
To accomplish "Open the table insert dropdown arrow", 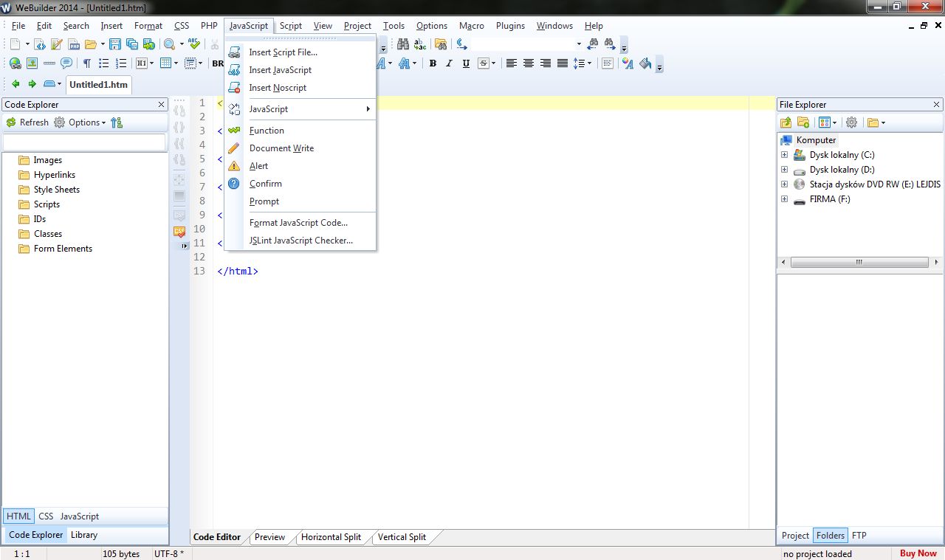I will (x=176, y=63).
